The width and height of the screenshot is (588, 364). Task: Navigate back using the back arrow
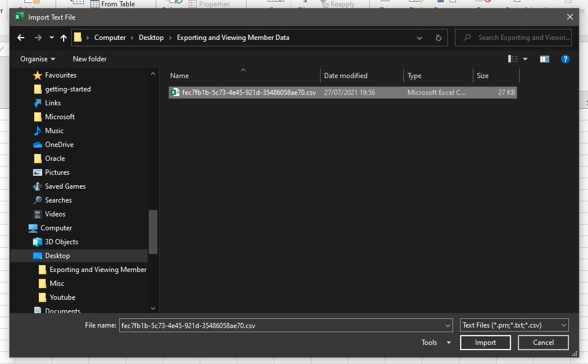point(21,37)
